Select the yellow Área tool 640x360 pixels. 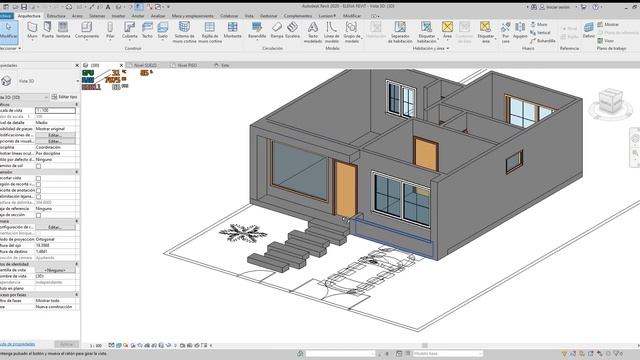point(447,30)
